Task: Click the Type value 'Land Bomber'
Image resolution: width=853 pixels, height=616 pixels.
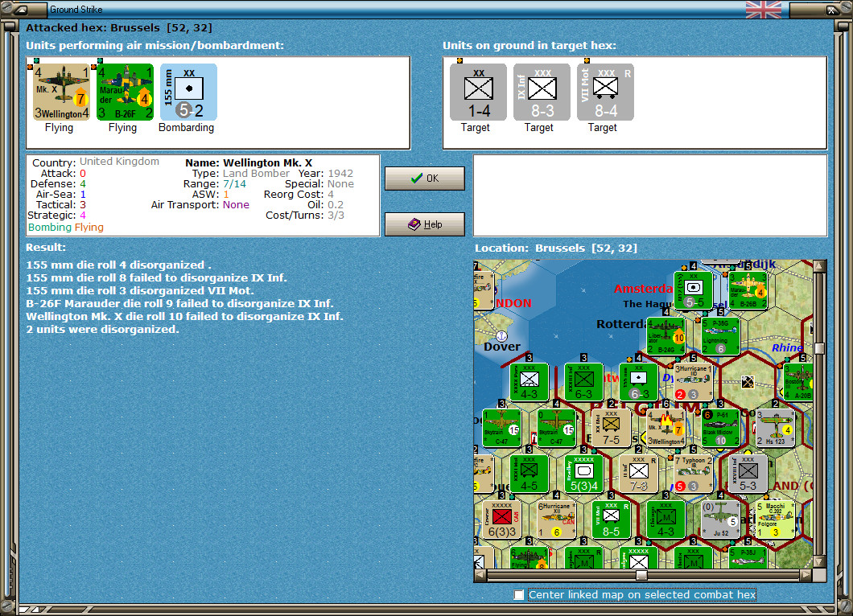Action: click(256, 174)
